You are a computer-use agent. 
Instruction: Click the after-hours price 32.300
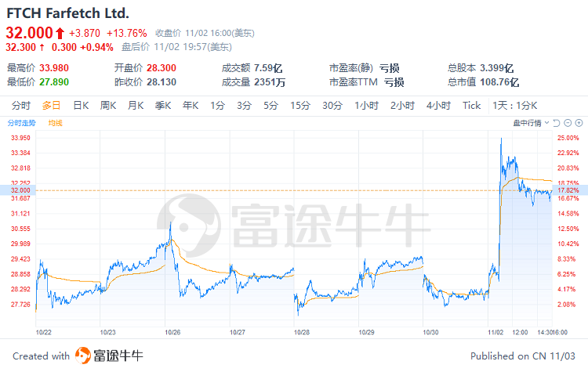pyautogui.click(x=20, y=47)
